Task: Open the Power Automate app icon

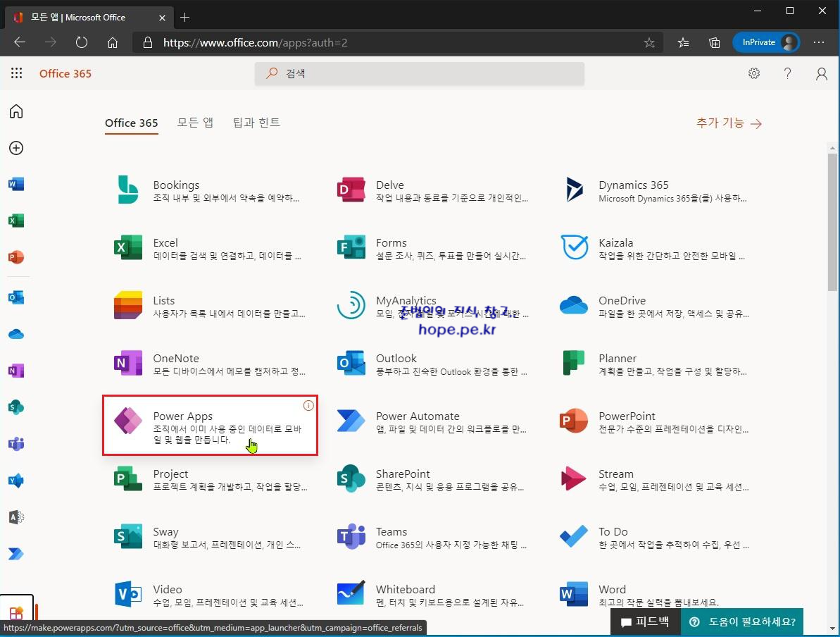Action: [351, 421]
